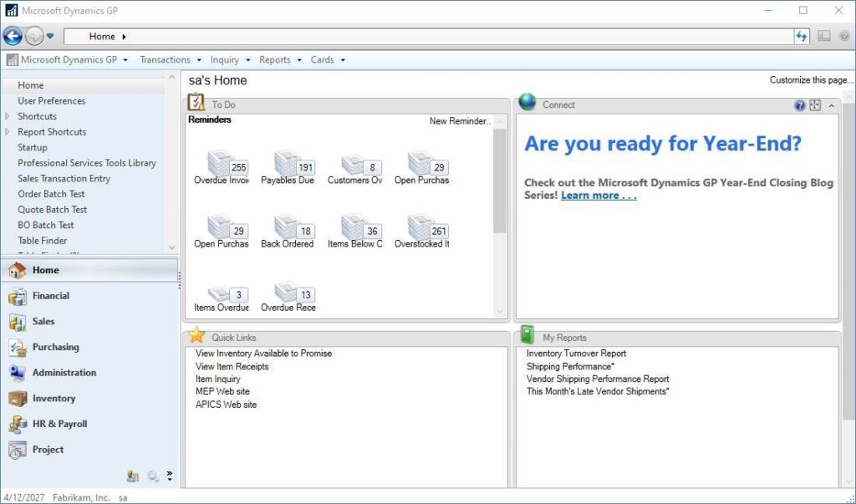The image size is (856, 504).
Task: Open the Inquiry menu
Action: click(230, 59)
